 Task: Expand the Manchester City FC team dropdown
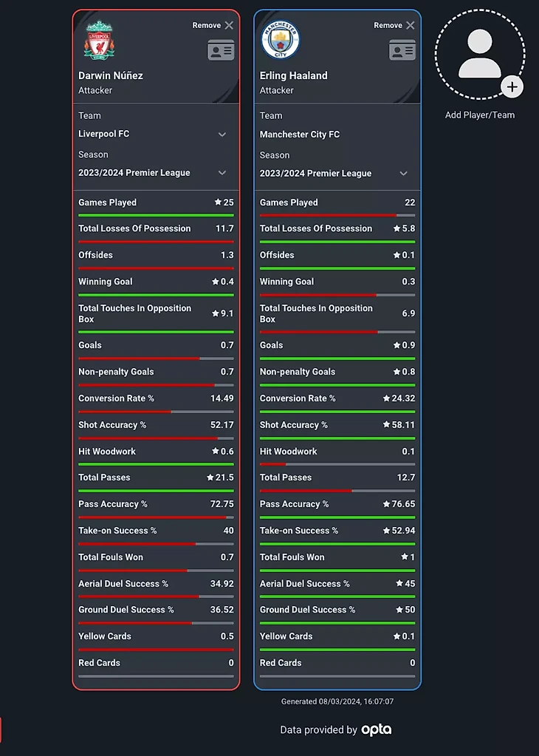[x=404, y=134]
